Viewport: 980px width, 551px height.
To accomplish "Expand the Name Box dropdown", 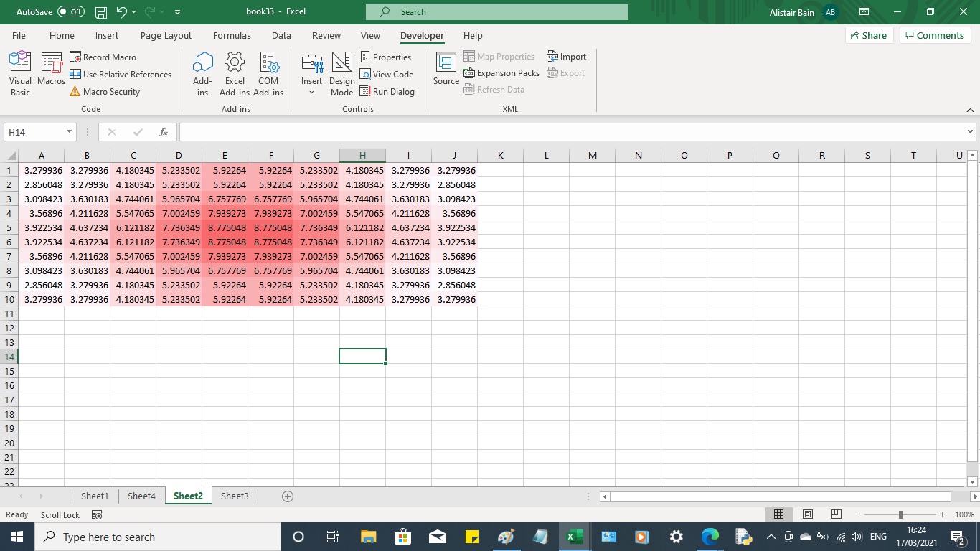I will 70,132.
